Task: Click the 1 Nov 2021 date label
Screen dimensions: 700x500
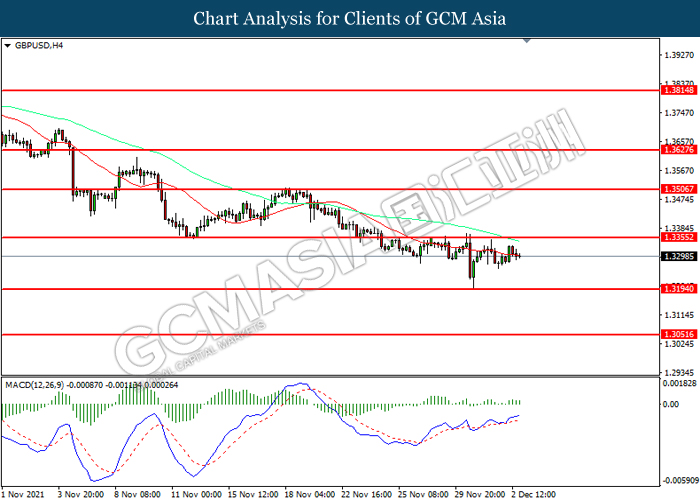Action: 25,493
